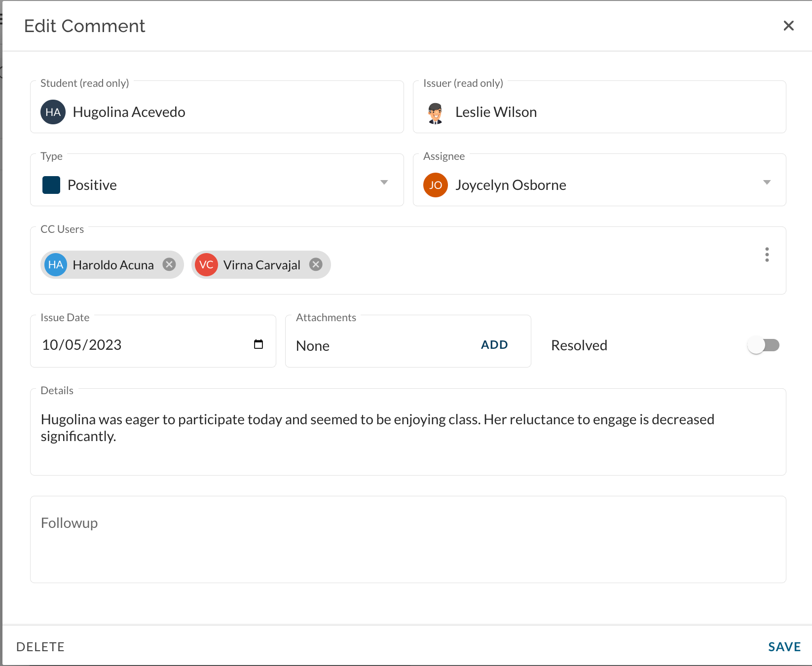The height and width of the screenshot is (666, 812).
Task: Click Haroldo Acuna's HA avatar chip
Action: 56,265
